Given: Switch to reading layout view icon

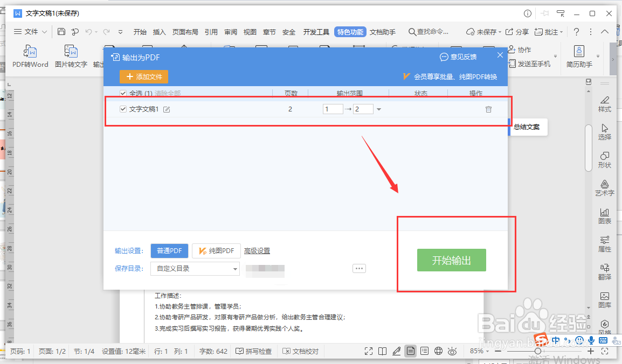Looking at the screenshot, I should pos(382,351).
